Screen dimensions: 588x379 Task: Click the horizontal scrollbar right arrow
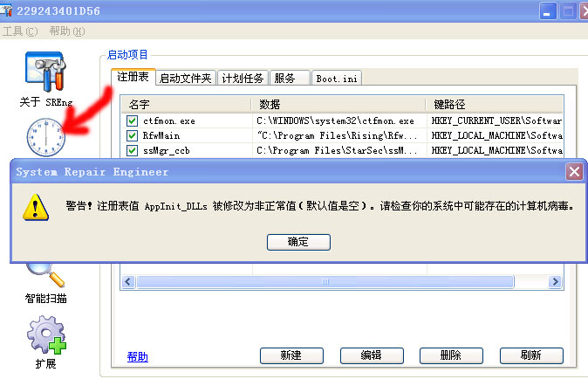pos(555,281)
